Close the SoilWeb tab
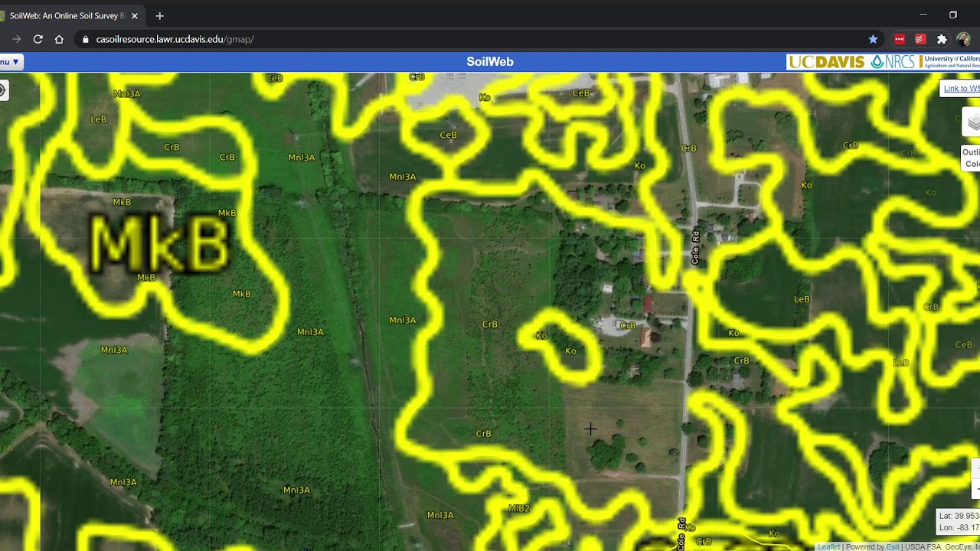 (x=135, y=15)
